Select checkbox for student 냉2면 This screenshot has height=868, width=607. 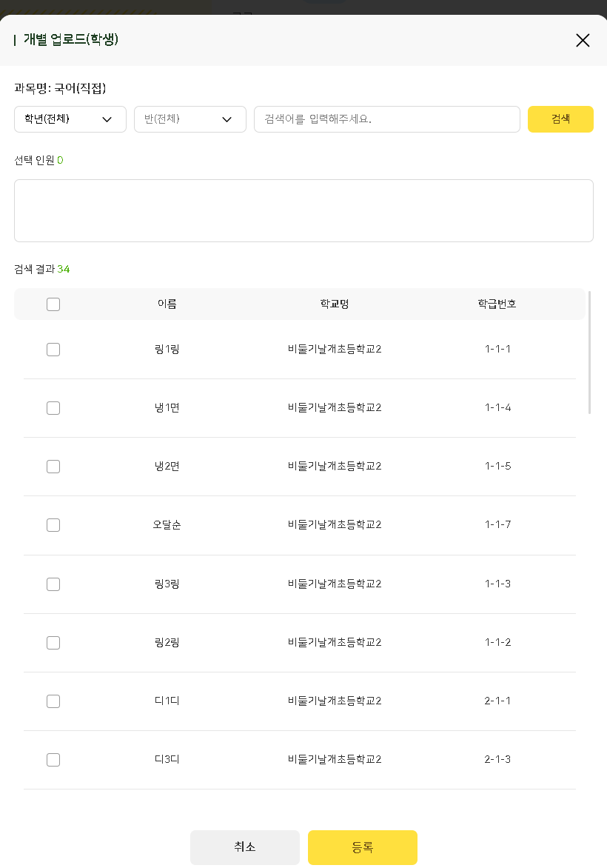53,467
